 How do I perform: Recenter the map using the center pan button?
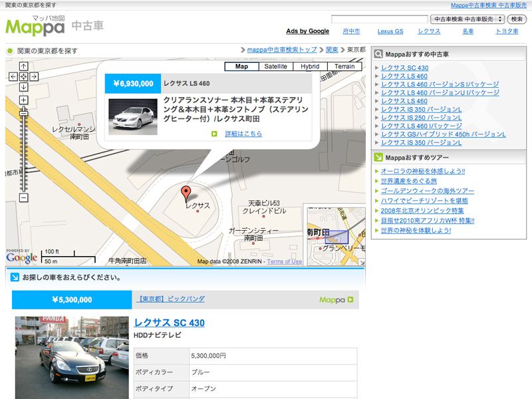pyautogui.click(x=23, y=76)
